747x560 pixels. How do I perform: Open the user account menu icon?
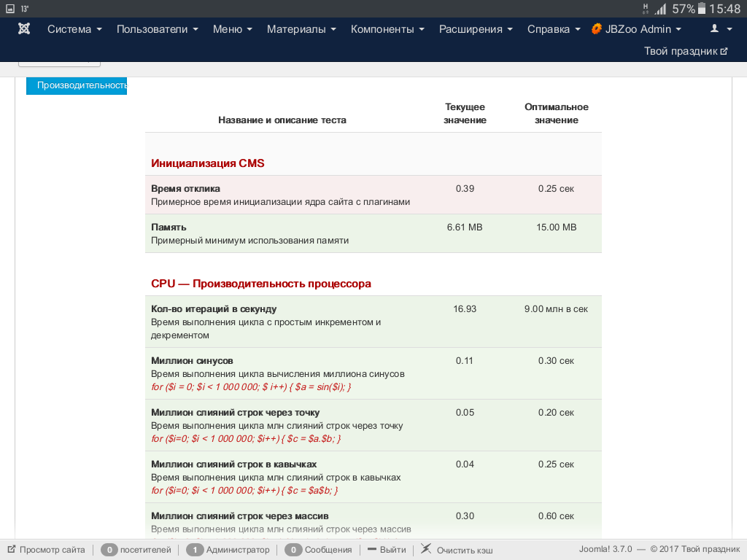coord(714,29)
